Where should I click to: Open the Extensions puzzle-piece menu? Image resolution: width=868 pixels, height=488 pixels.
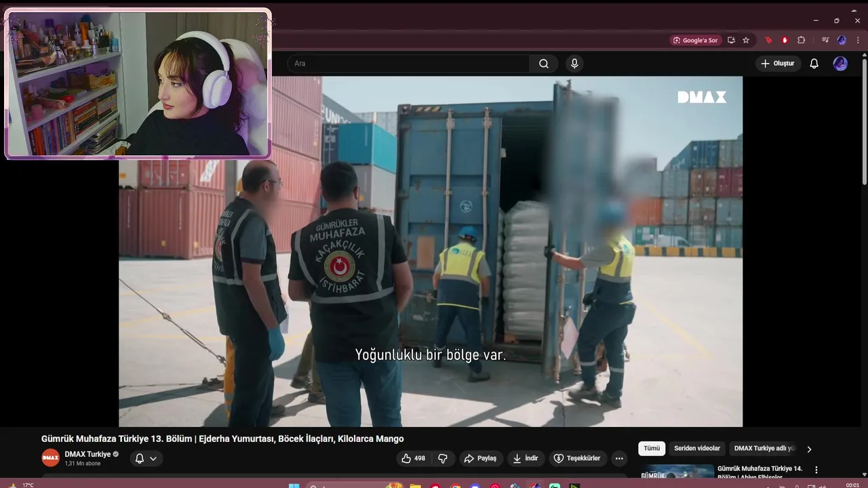coord(801,40)
